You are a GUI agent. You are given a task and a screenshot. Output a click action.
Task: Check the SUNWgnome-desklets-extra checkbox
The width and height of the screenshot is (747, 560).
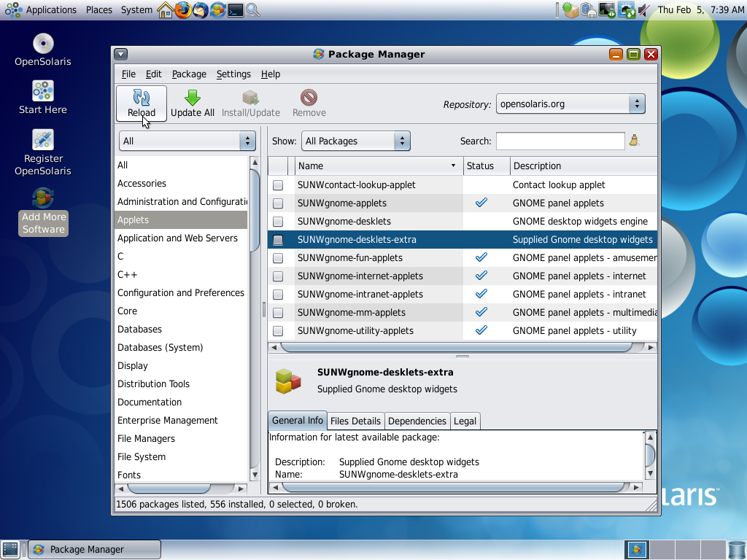click(x=278, y=240)
